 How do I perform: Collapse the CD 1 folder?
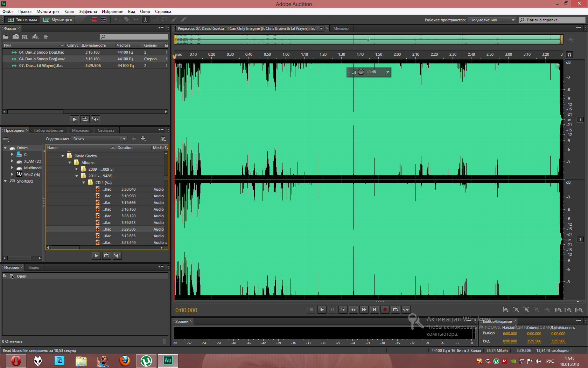point(84,183)
